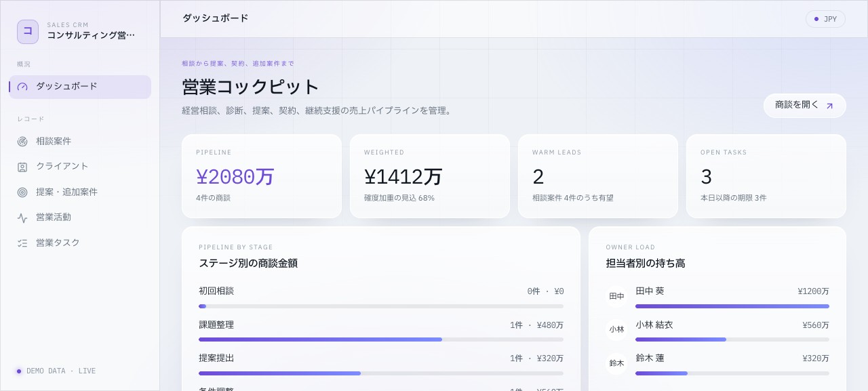The image size is (868, 391).
Task: Click the 営業コックピット page title
Action: click(x=251, y=87)
